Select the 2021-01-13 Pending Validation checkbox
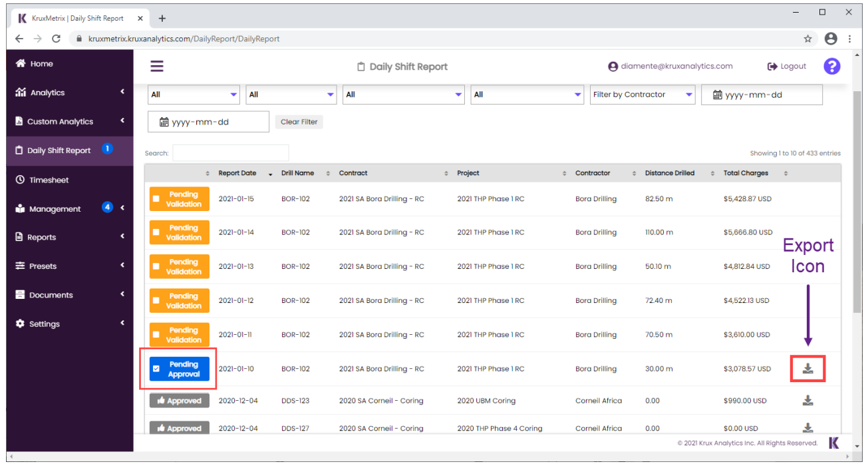868x468 pixels. tap(156, 266)
